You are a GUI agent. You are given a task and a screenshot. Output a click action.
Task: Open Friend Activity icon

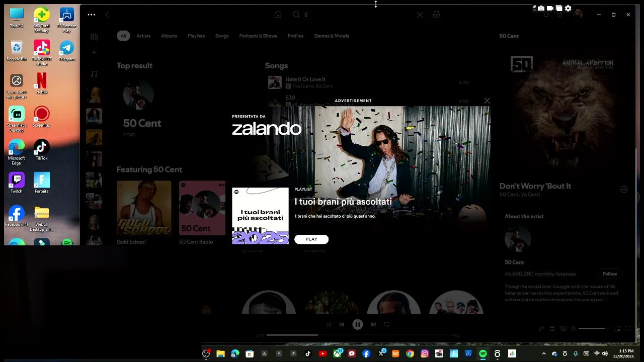559,15
